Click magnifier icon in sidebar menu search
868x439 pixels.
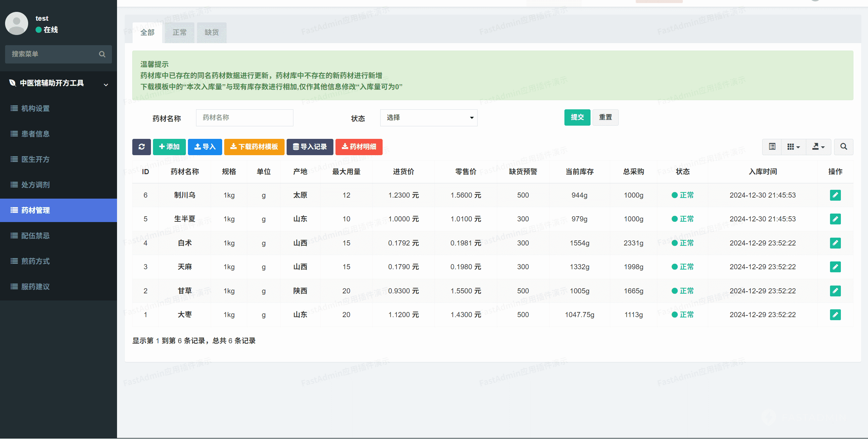pos(102,54)
